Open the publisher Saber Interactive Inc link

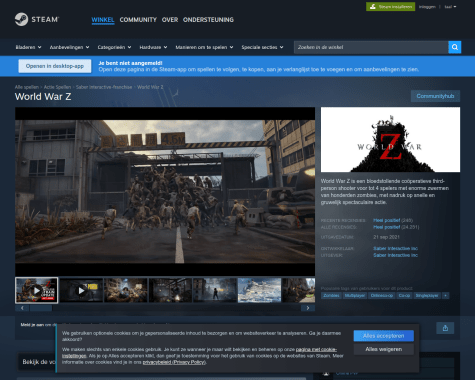click(395, 255)
